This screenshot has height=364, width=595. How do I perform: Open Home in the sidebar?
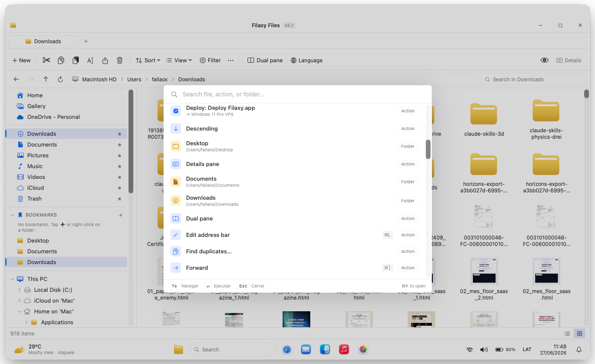coord(67,95)
